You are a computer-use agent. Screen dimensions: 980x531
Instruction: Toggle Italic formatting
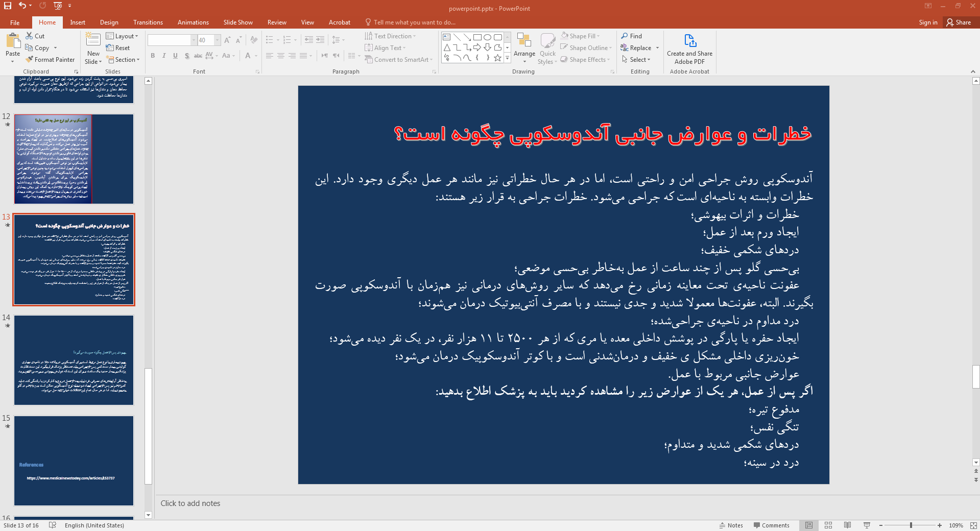tap(164, 56)
